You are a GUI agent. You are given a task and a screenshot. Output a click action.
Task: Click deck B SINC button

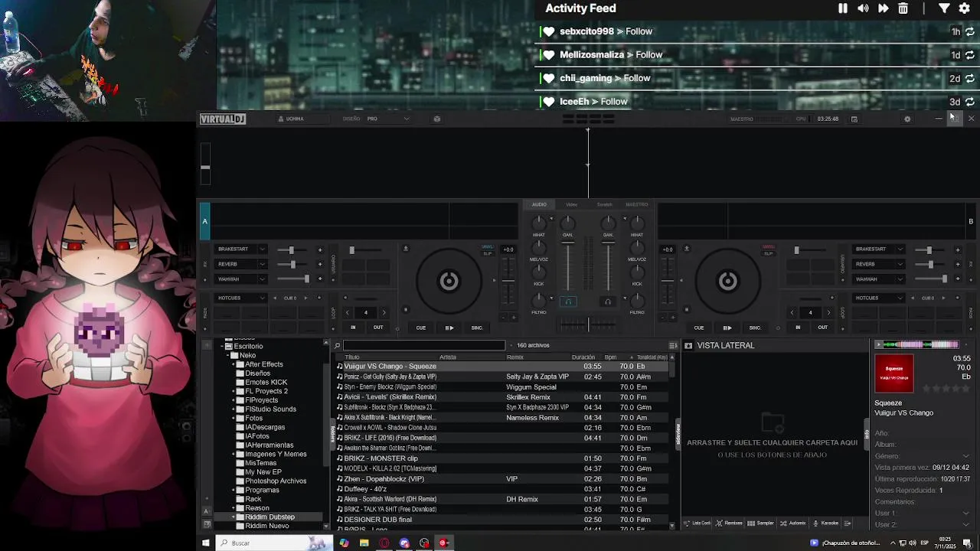755,328
